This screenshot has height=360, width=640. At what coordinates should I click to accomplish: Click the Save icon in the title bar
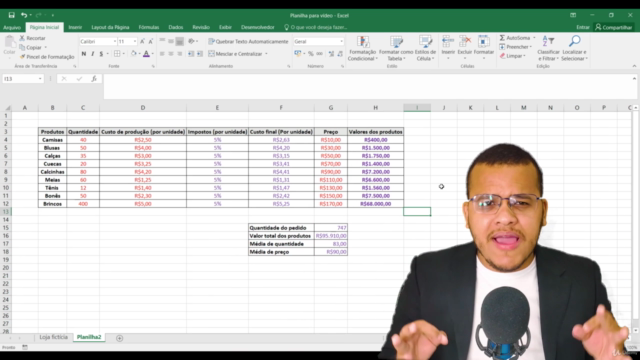[x=11, y=15]
